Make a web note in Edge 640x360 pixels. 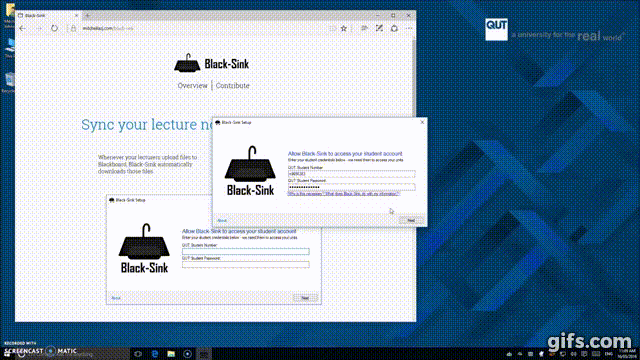pos(379,28)
